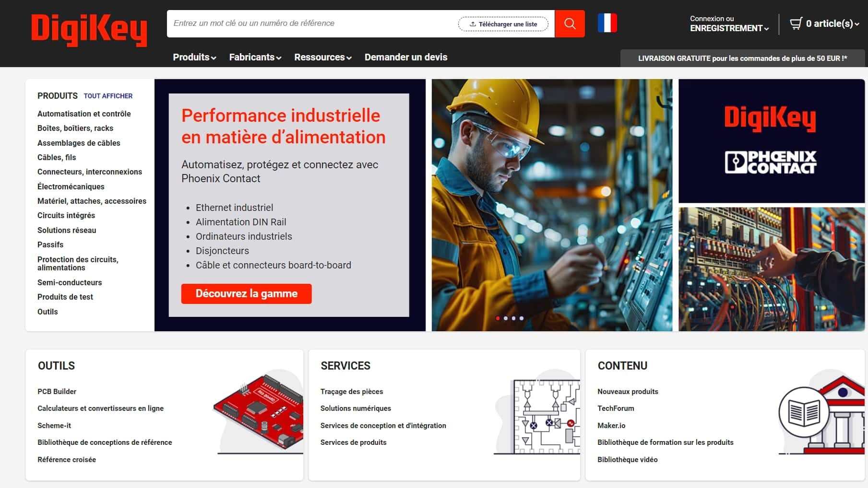Open Calculateurs et convertisseurs en ligne

tap(100, 408)
